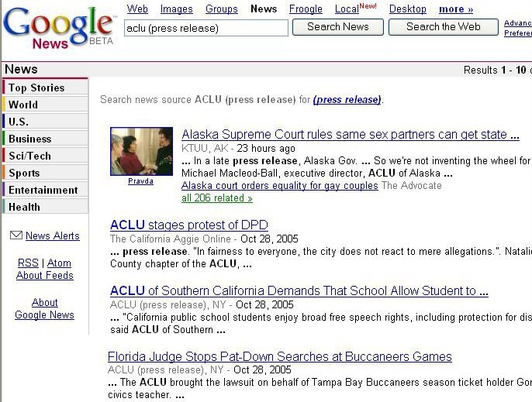Click the Alaska story photo thumbnail
The width and height of the screenshot is (532, 402).
click(x=141, y=151)
